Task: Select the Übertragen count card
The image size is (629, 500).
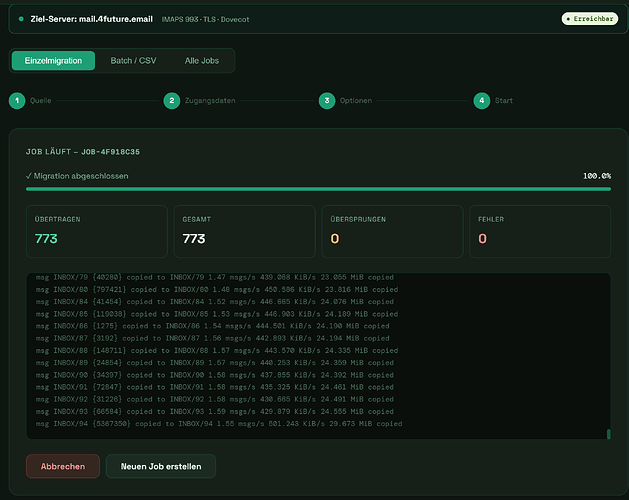Action: tap(98, 231)
